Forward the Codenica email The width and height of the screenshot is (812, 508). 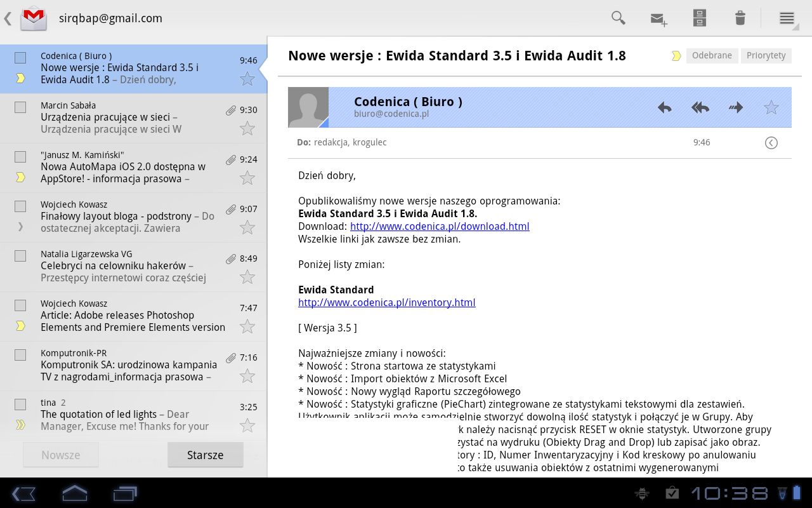point(736,107)
